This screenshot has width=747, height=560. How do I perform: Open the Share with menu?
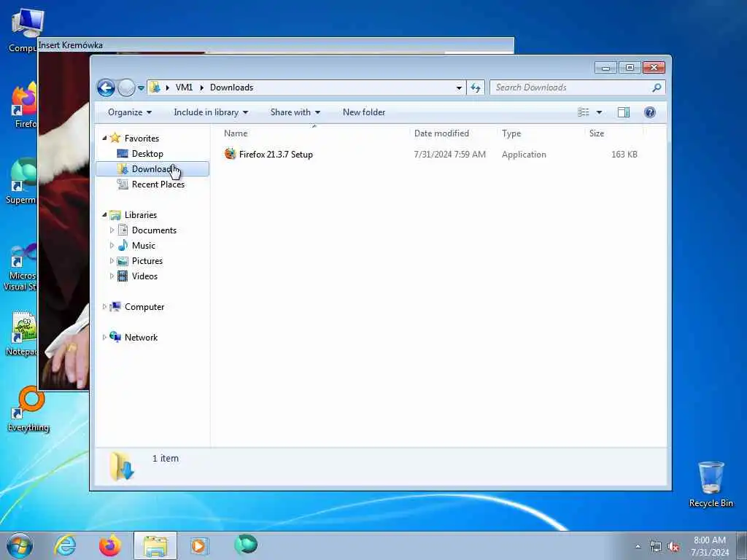tap(295, 112)
